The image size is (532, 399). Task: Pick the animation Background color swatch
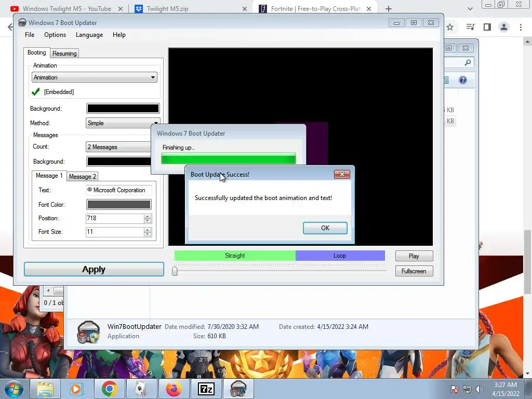[123, 108]
